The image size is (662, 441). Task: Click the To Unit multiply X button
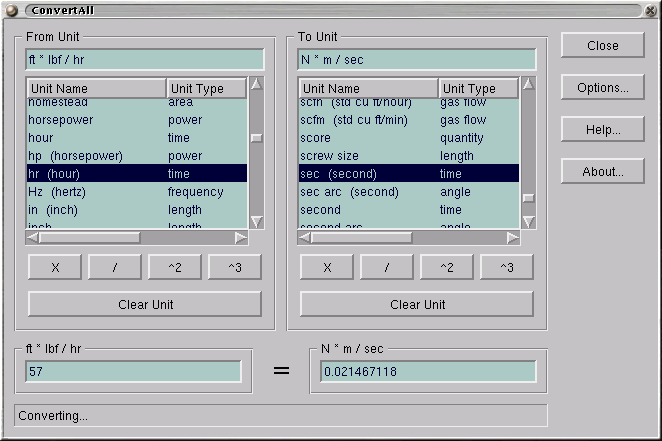click(327, 267)
